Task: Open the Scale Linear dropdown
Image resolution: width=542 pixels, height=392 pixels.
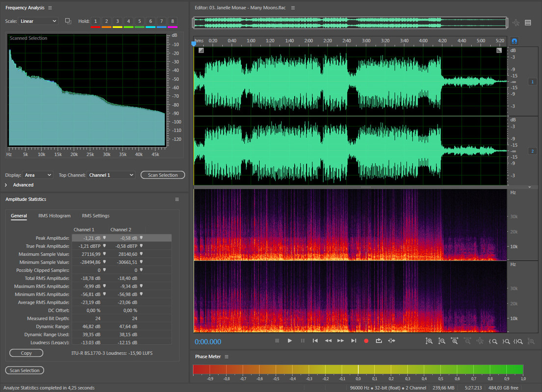Action: (38, 21)
